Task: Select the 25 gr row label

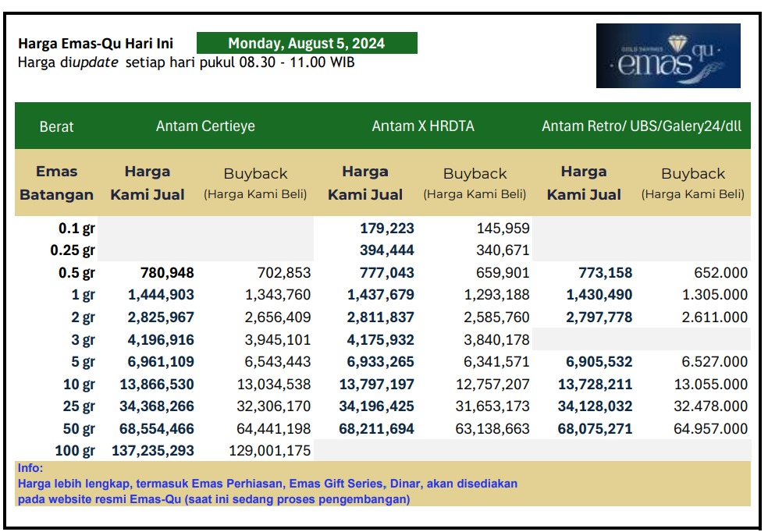Action: click(80, 406)
